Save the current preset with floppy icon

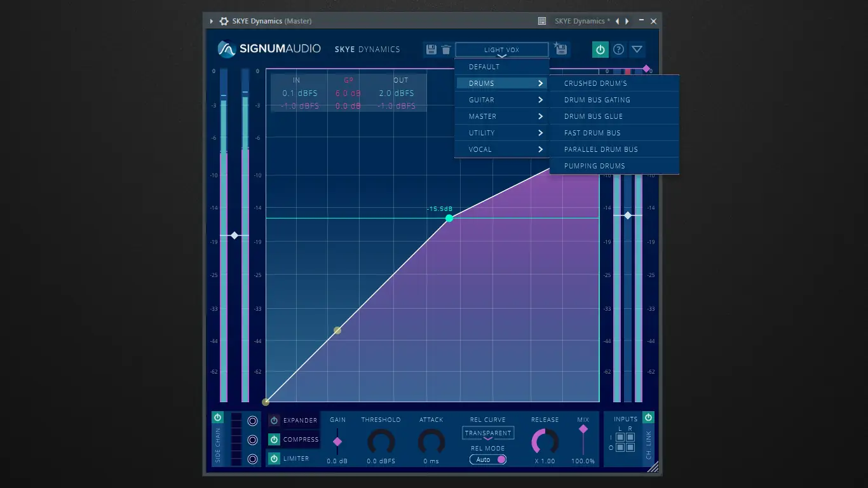[431, 50]
